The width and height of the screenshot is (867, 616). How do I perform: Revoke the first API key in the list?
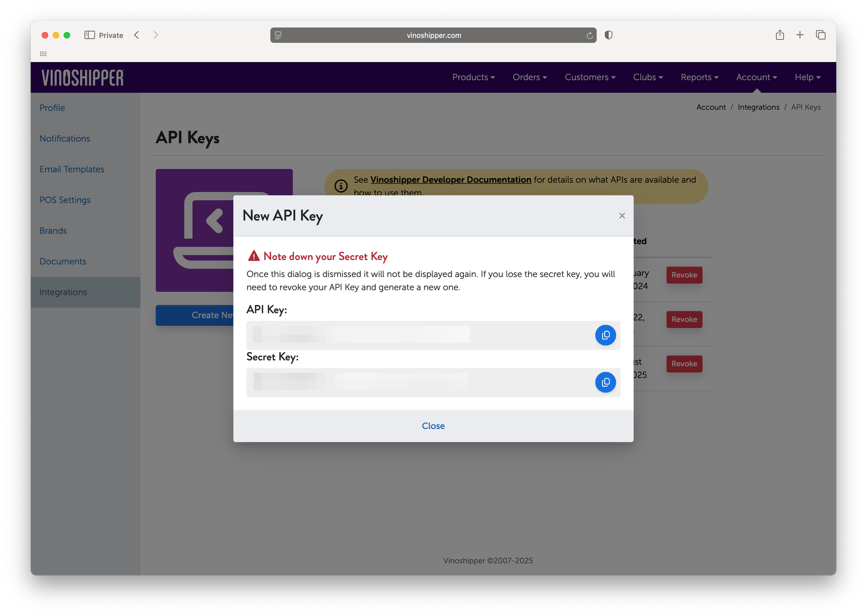(x=684, y=275)
